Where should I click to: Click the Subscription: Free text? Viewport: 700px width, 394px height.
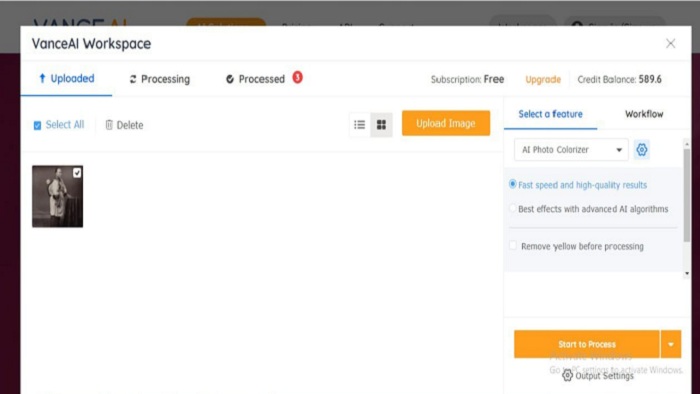point(467,79)
